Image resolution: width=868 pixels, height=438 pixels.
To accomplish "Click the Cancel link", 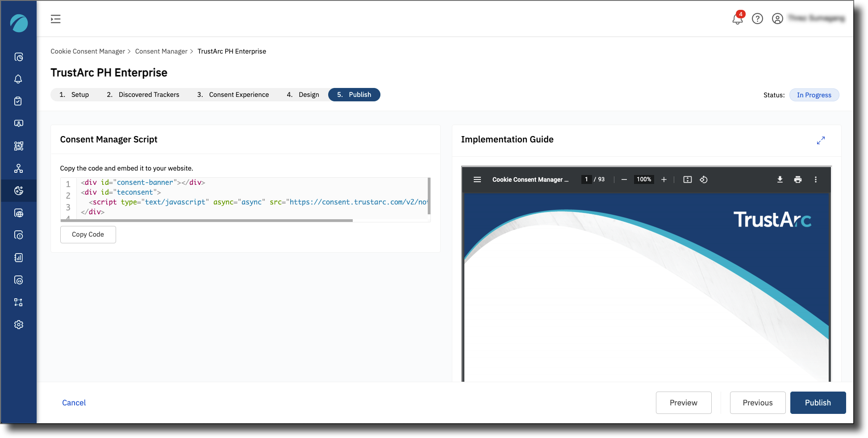I will (x=74, y=403).
